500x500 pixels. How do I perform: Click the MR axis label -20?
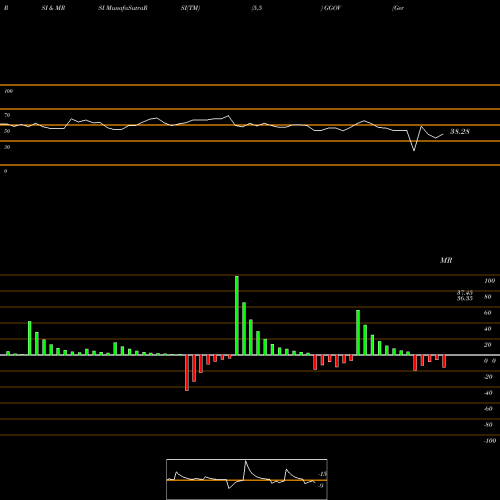pyautogui.click(x=488, y=377)
